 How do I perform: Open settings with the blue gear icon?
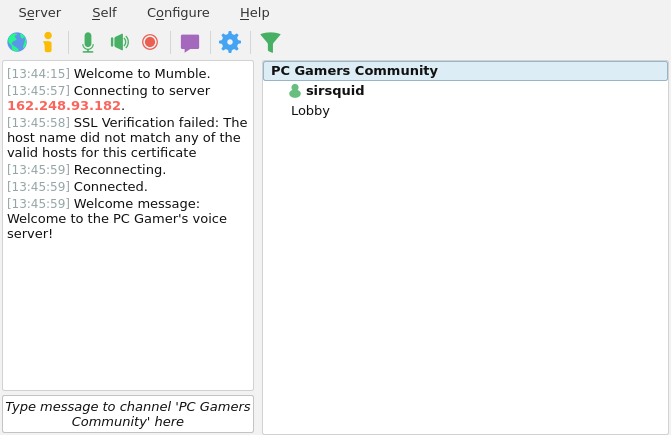[x=230, y=42]
